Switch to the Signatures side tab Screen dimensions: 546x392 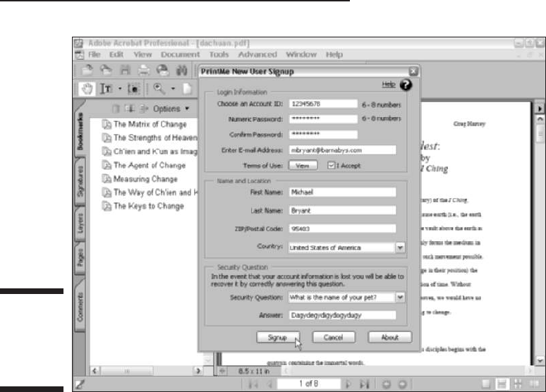pos(80,182)
